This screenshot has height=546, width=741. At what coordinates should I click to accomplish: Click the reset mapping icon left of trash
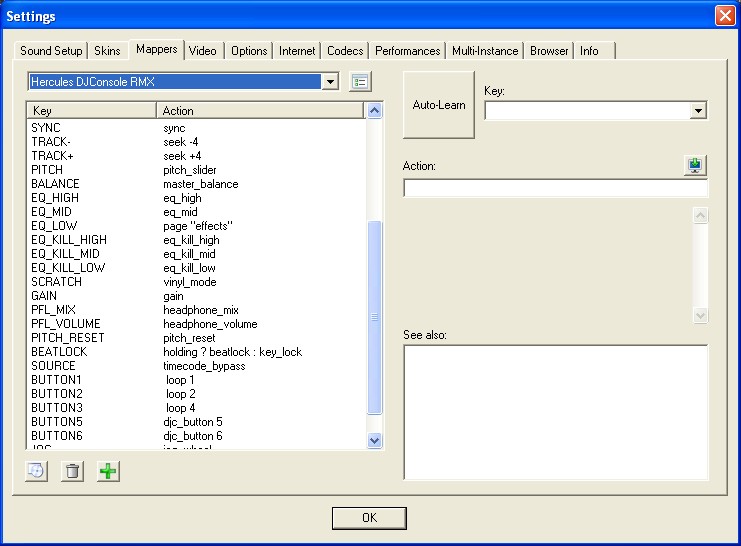click(36, 471)
